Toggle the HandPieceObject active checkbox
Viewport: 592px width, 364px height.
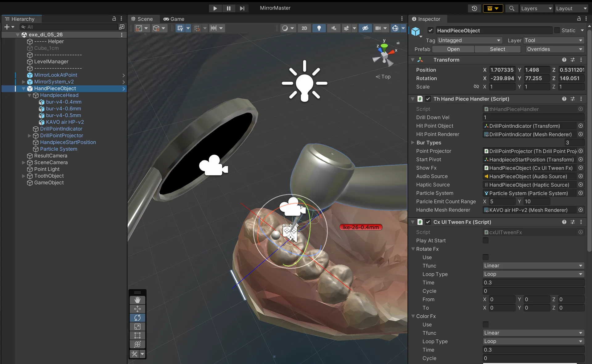(x=431, y=31)
